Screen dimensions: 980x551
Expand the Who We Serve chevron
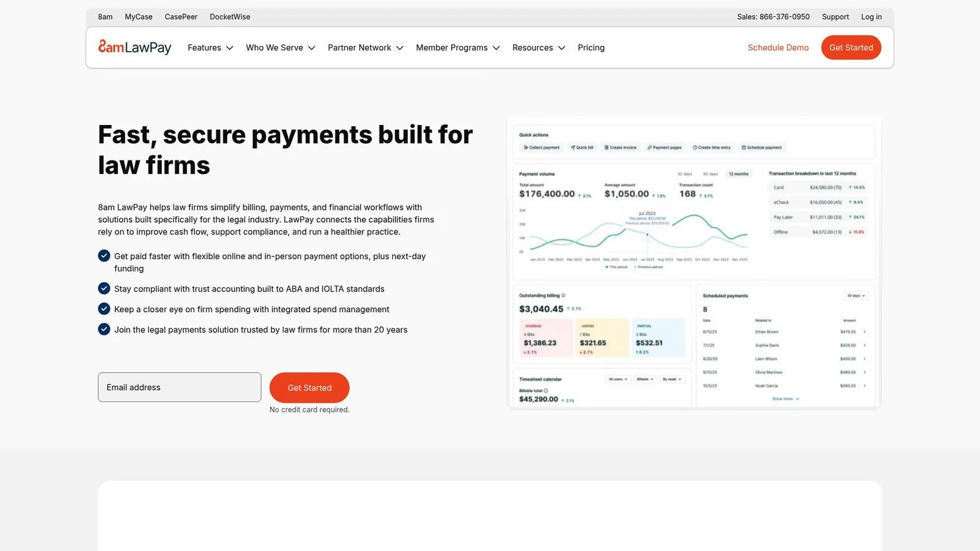tap(311, 48)
